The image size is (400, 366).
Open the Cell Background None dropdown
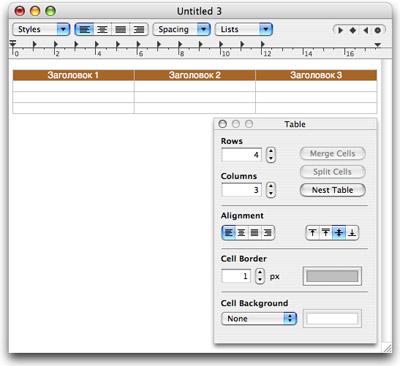259,319
